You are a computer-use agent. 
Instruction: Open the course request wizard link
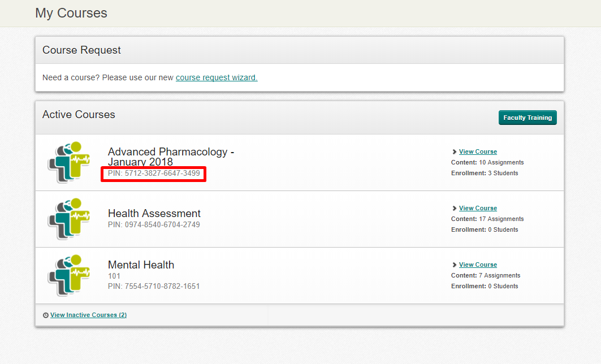217,77
